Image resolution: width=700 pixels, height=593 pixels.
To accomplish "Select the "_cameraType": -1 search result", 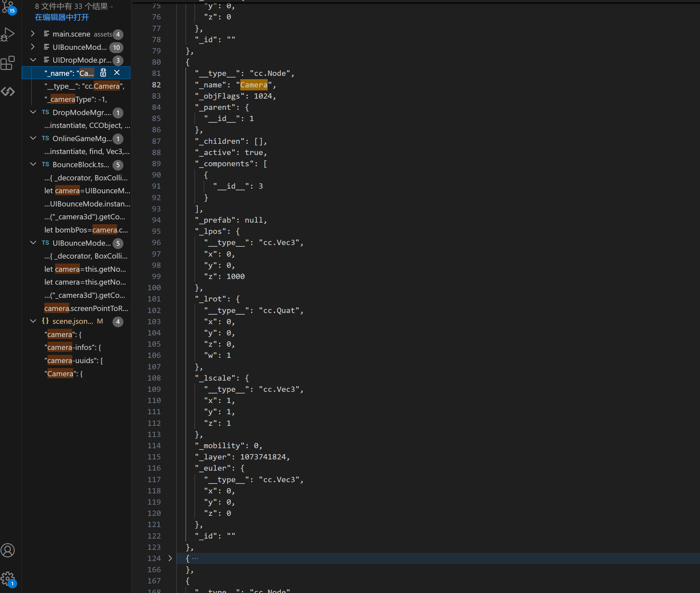I will (x=75, y=99).
